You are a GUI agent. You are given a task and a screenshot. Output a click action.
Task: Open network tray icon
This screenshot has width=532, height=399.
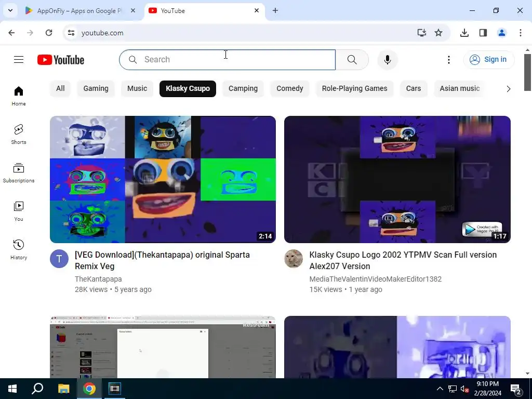click(453, 389)
